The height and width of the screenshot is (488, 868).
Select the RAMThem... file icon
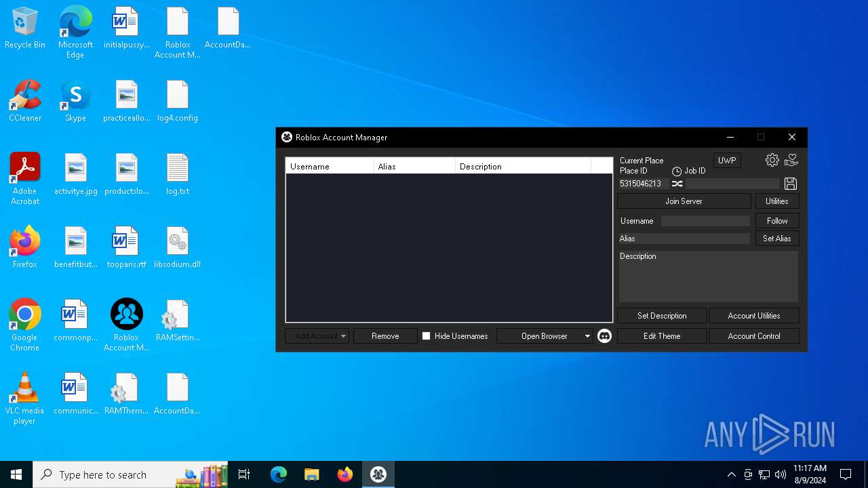point(126,394)
